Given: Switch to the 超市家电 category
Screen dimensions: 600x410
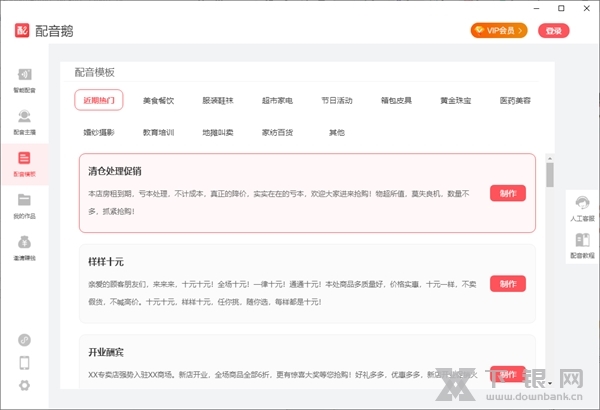Looking at the screenshot, I should (277, 101).
